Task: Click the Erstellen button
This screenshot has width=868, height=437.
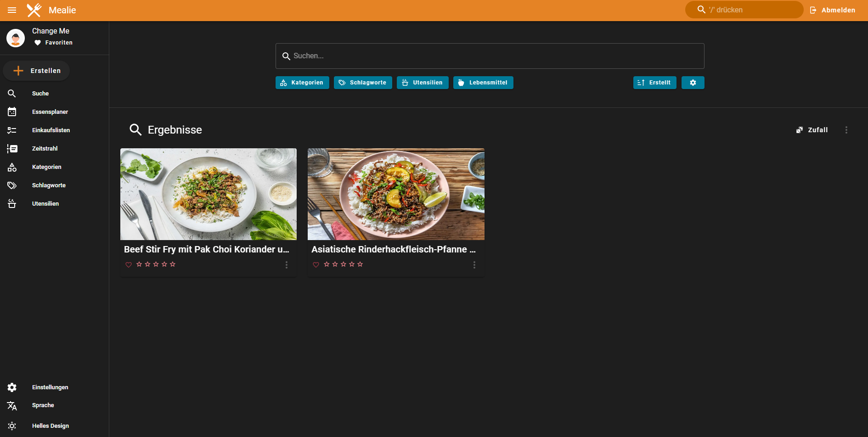Action: click(37, 71)
